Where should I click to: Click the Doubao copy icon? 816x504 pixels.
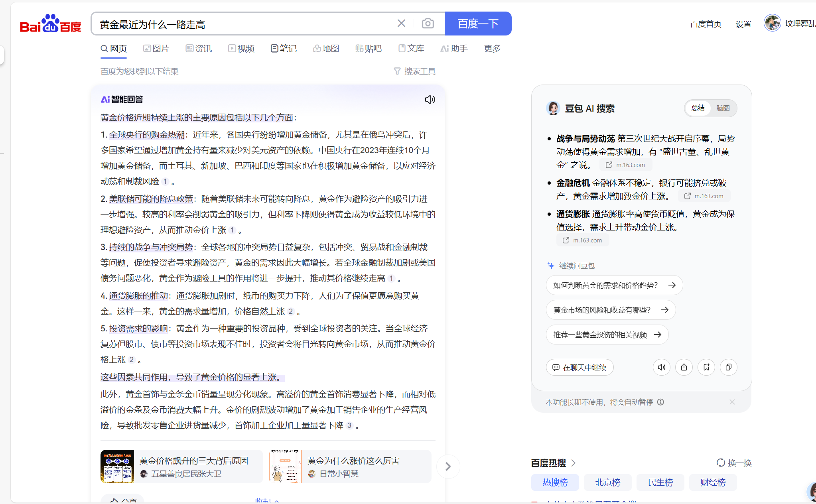click(728, 367)
